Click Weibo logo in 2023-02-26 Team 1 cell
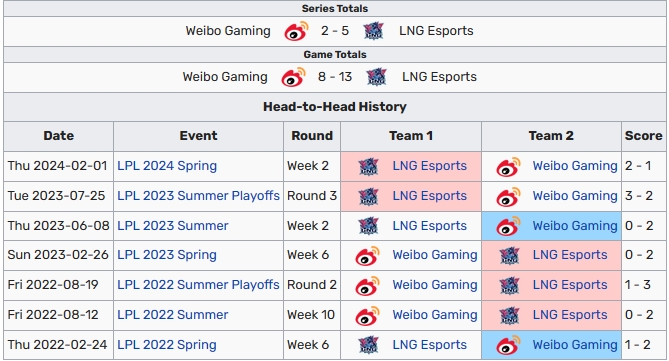Viewport: 669px width, 361px height. tap(367, 256)
